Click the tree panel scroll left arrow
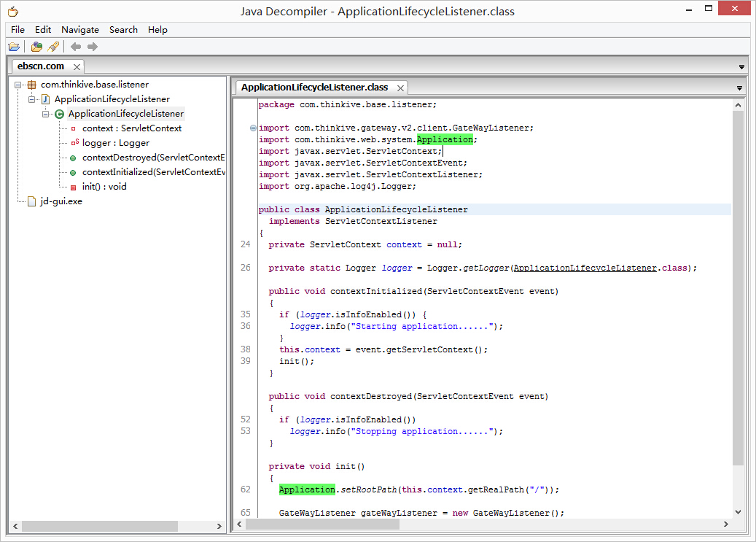This screenshot has height=542, width=756. pos(15,526)
